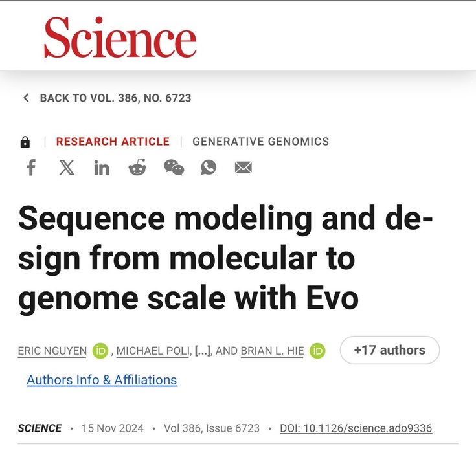
Task: Click the Science logo
Action: point(120,36)
